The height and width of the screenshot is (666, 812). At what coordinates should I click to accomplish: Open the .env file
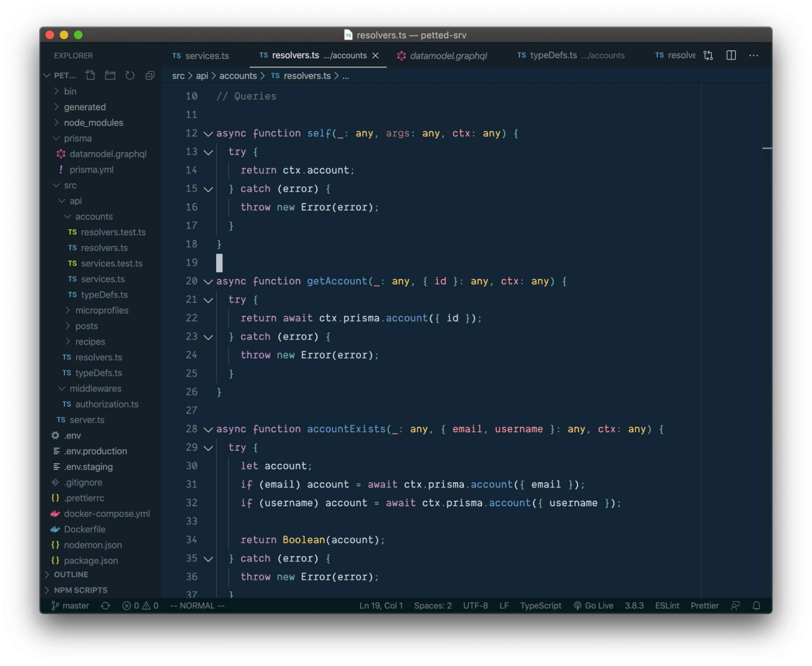coord(101,436)
